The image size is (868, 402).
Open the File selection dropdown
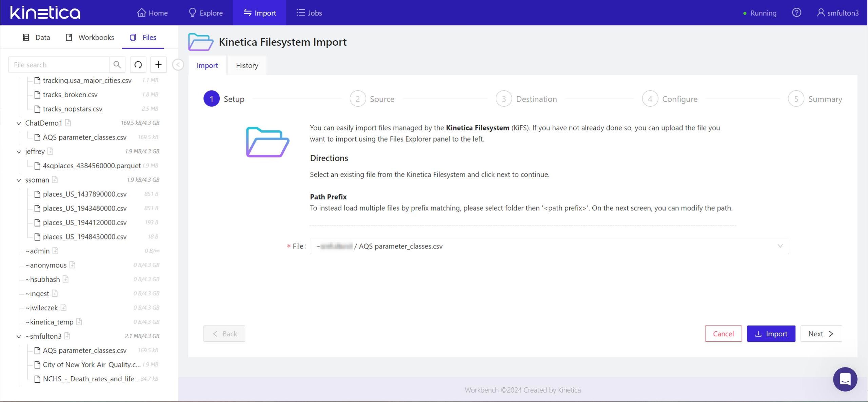(780, 246)
